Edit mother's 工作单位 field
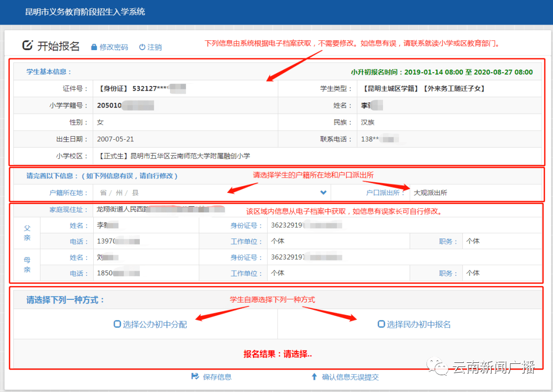 click(338, 273)
